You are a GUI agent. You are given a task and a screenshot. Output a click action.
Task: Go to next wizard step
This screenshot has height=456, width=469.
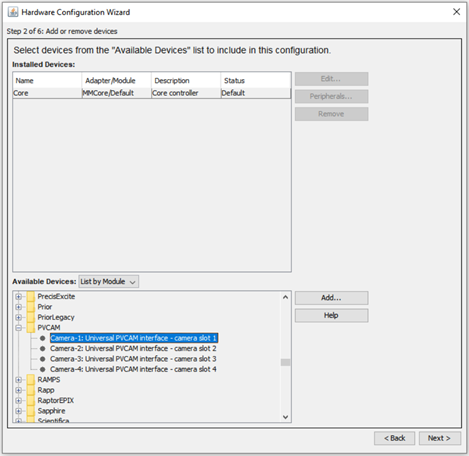(439, 438)
